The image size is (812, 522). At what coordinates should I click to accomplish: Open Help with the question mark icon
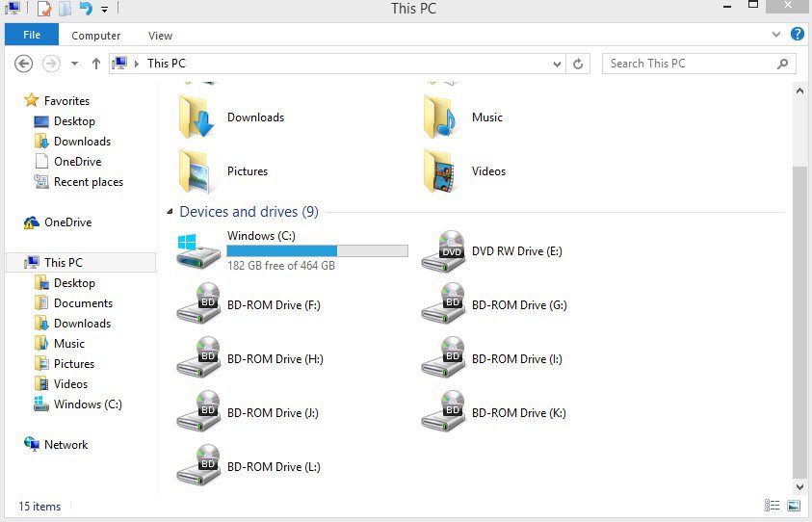(x=798, y=34)
